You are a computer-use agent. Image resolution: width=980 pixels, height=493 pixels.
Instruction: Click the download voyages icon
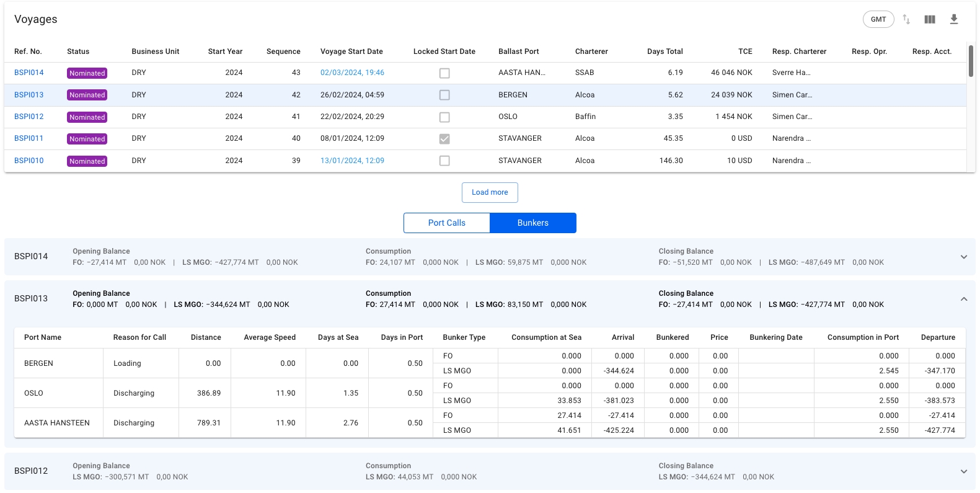click(954, 19)
